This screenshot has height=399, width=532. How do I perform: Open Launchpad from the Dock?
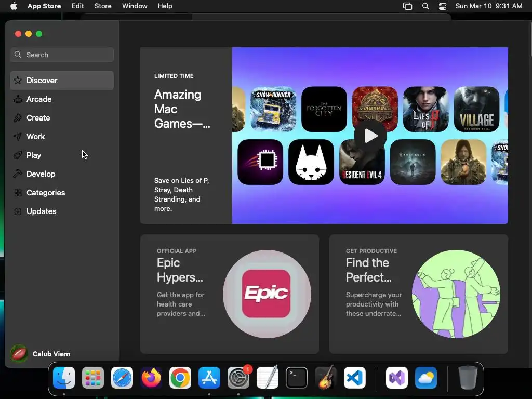coord(93,378)
